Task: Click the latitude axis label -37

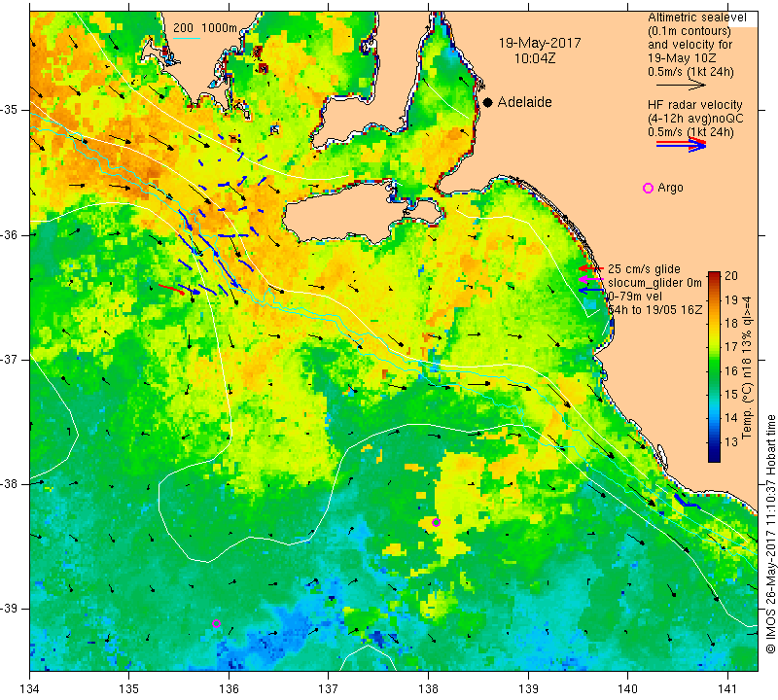Action: coord(10,359)
